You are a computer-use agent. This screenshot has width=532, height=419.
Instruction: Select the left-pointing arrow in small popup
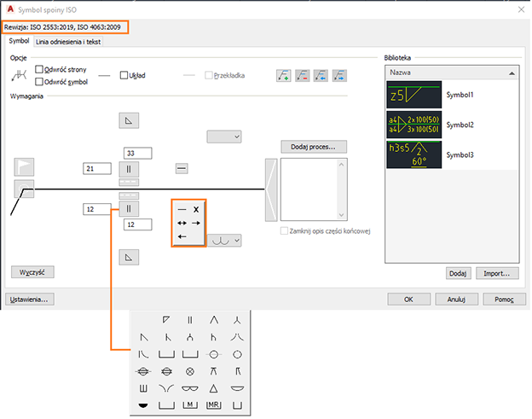coord(182,236)
